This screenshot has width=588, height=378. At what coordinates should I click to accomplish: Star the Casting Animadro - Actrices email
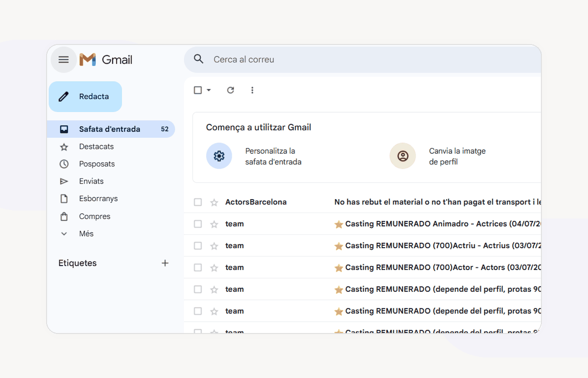pos(214,224)
